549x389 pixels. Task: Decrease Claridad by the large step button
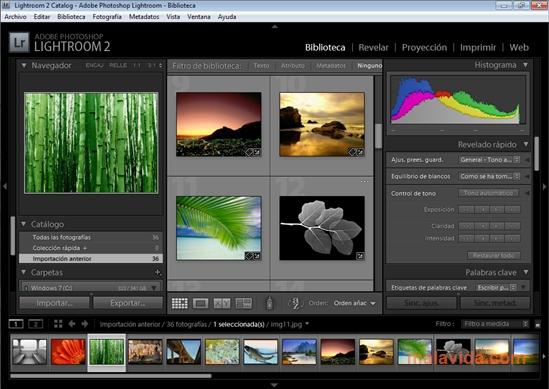tap(466, 226)
